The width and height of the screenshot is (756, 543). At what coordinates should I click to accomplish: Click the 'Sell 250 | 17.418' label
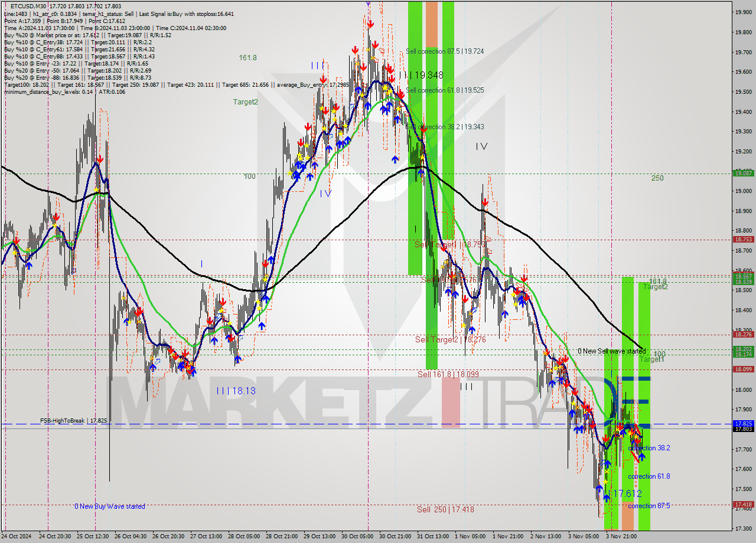[x=445, y=509]
